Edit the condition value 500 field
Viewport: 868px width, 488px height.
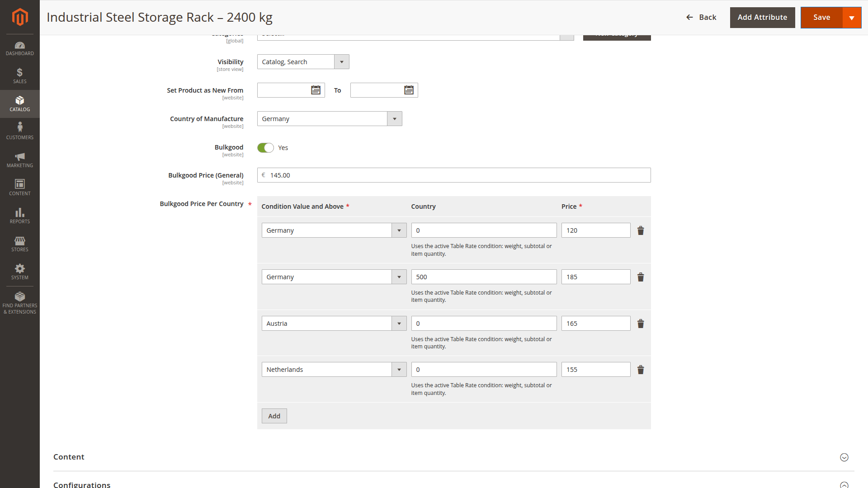(484, 277)
